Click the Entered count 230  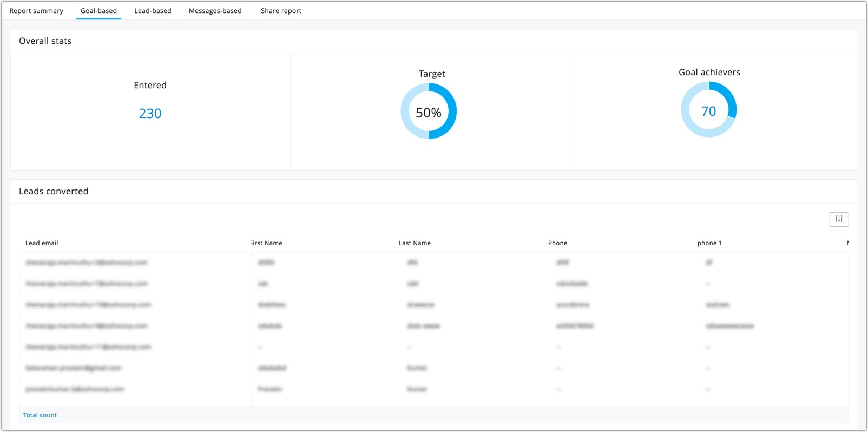150,114
